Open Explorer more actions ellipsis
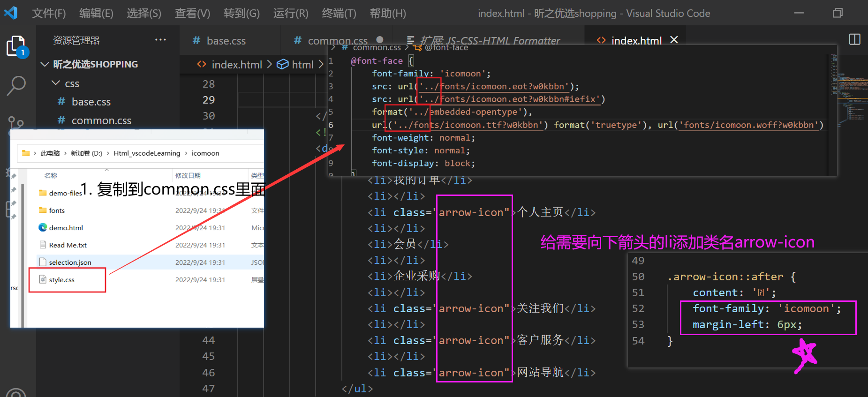The image size is (868, 397). [160, 40]
